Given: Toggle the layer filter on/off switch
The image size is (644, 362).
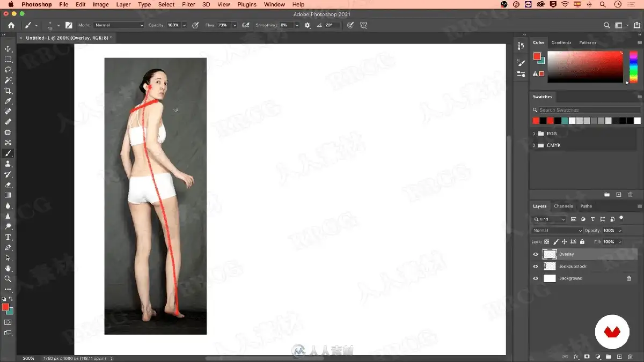Looking at the screenshot, I should 621,218.
